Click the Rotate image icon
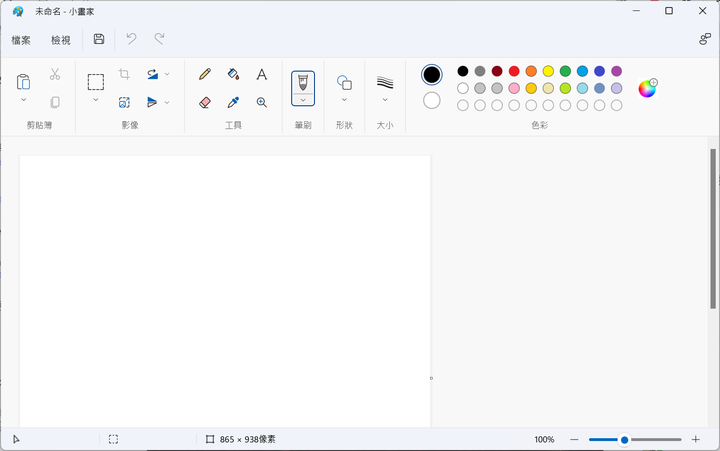This screenshot has height=451, width=720. [152, 74]
